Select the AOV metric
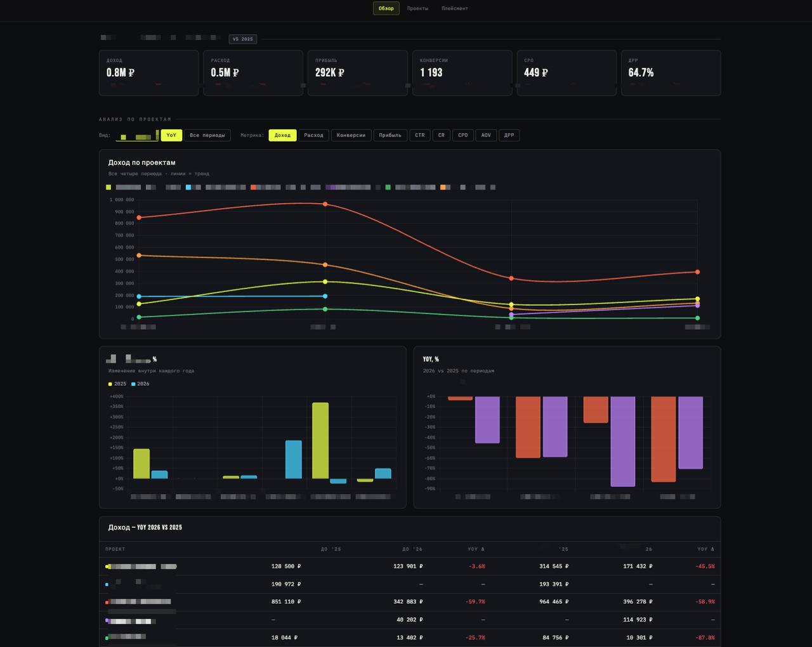This screenshot has height=647, width=812. [486, 135]
